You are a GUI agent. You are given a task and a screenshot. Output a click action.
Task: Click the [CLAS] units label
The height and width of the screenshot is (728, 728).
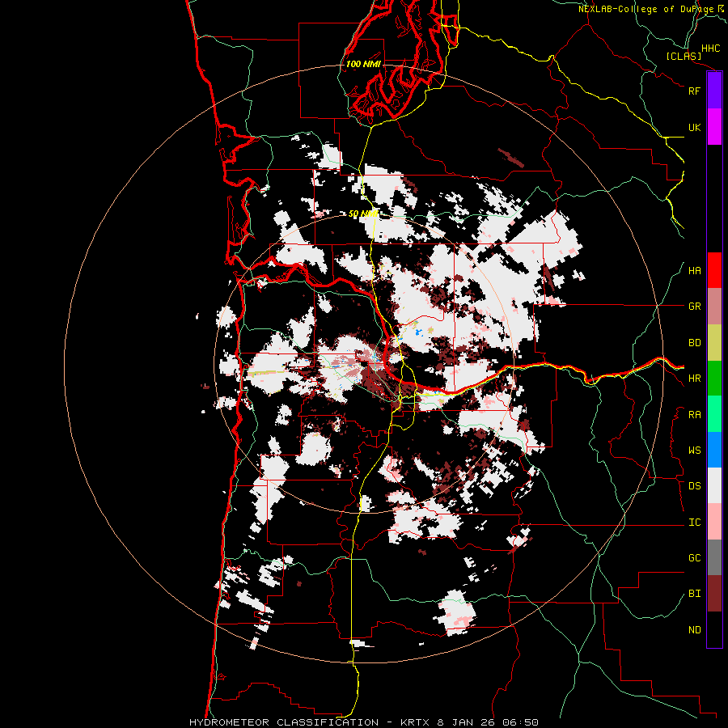(684, 57)
